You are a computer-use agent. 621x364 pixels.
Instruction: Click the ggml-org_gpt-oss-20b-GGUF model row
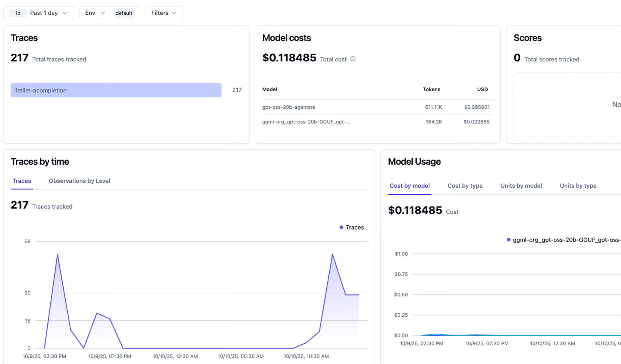306,122
